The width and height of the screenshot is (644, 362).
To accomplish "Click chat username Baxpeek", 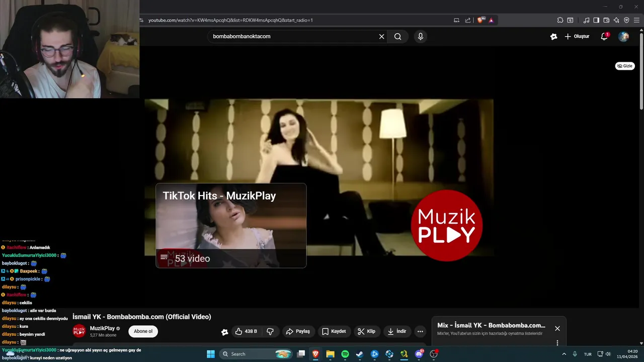I will tap(29, 271).
